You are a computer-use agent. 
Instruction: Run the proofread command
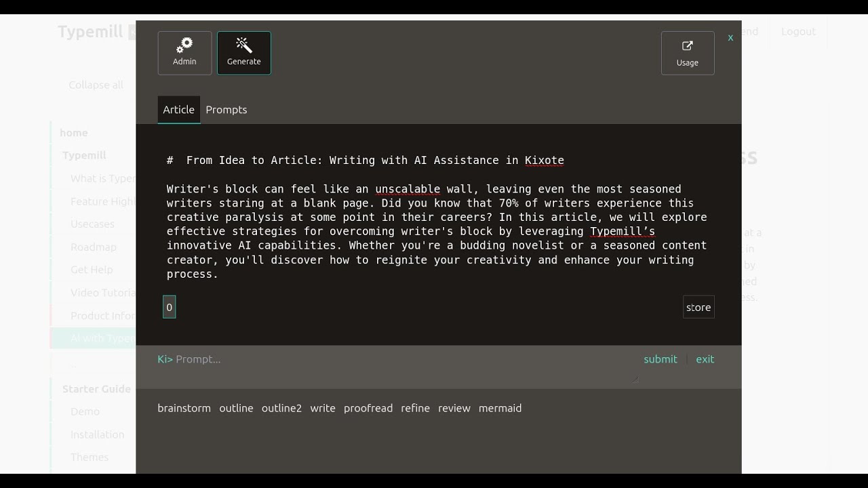click(x=368, y=408)
